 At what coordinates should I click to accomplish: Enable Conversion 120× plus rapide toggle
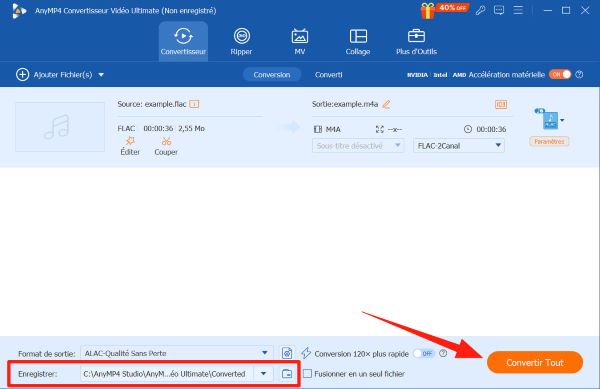pyautogui.click(x=424, y=353)
